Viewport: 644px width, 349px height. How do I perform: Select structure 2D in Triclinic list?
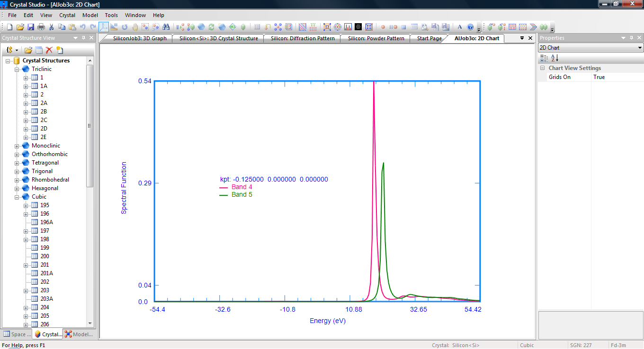[44, 129]
